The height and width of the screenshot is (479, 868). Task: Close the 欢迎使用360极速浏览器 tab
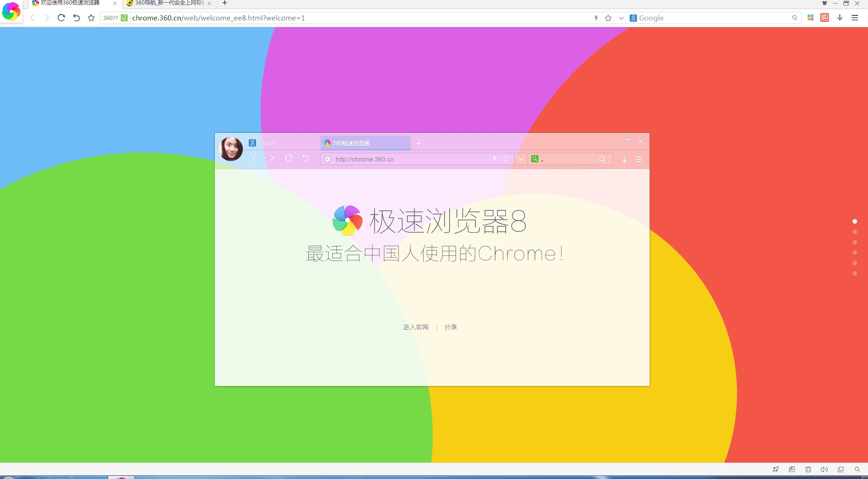coord(115,3)
